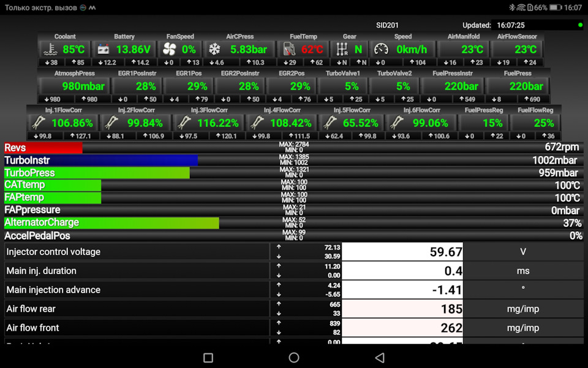Tap the 672rpm Revs reading

562,147
